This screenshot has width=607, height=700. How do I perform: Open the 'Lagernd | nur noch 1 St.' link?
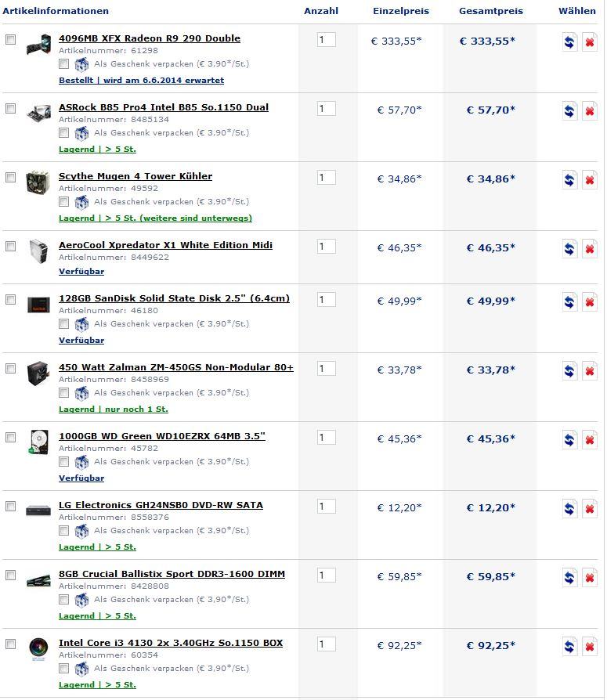click(x=114, y=409)
